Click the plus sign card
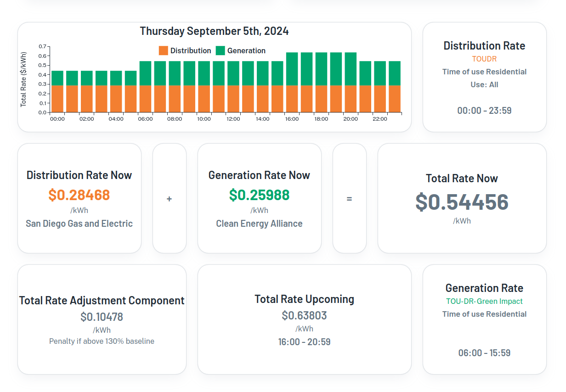This screenshot has width=566, height=392. tap(170, 198)
